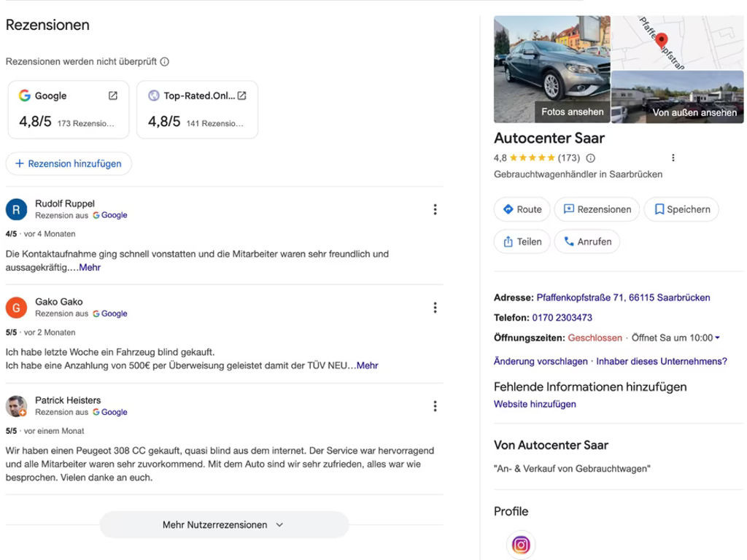Click Patrick Heisters' profile photo
The image size is (747, 560).
coord(16,406)
